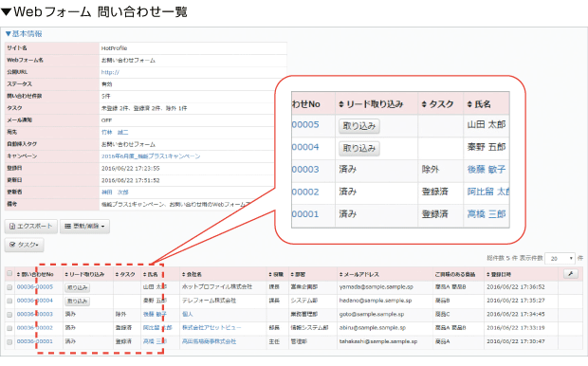Open the タスク dropdown button

(x=24, y=245)
